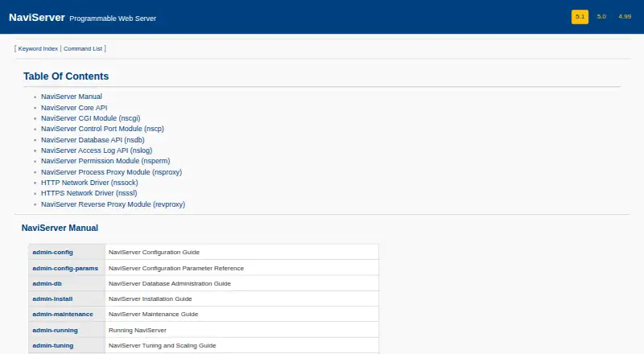Click 'Running NaviServer' description text
The height and width of the screenshot is (354, 644).
click(138, 330)
